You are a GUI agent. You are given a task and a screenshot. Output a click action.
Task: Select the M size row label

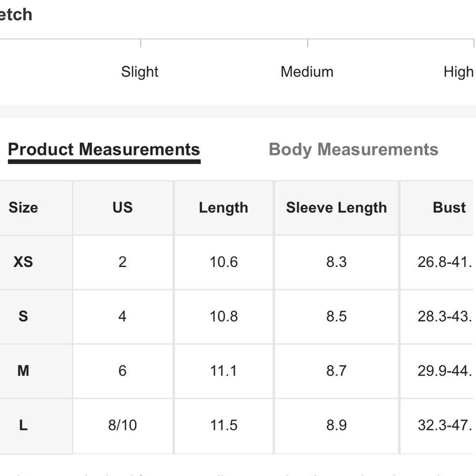23,371
